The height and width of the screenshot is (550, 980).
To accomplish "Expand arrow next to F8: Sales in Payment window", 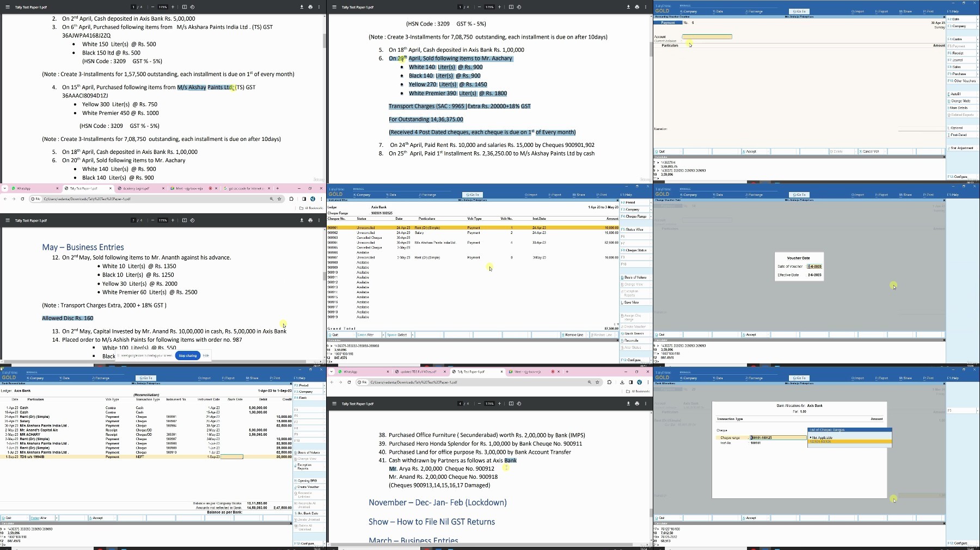I will click(x=977, y=67).
